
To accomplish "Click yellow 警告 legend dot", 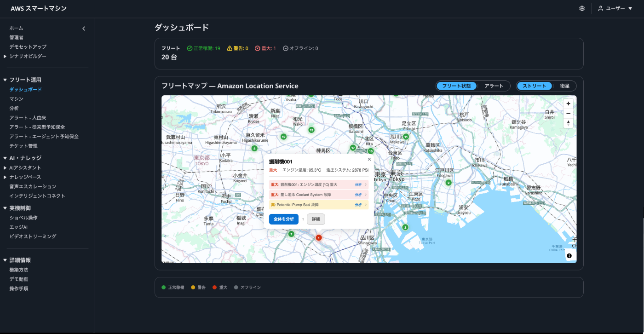I will coord(193,288).
